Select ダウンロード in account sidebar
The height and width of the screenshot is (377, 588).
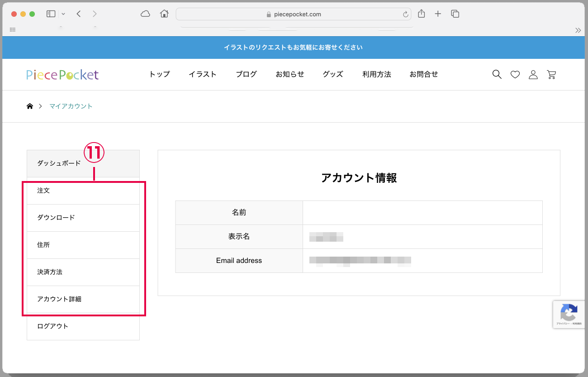tap(56, 218)
